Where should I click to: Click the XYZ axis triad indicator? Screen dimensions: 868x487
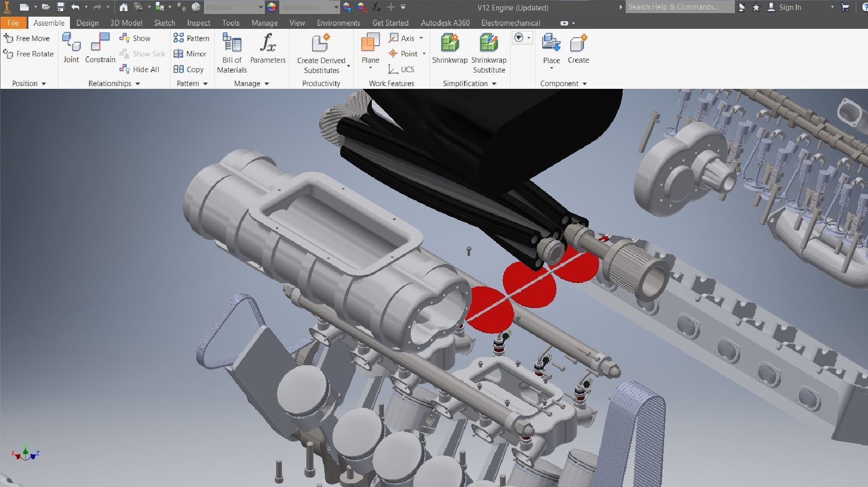(25, 452)
